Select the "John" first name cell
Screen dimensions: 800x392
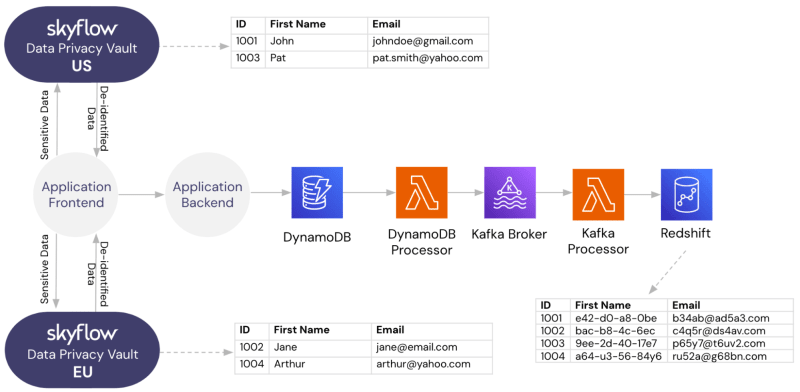click(316, 41)
